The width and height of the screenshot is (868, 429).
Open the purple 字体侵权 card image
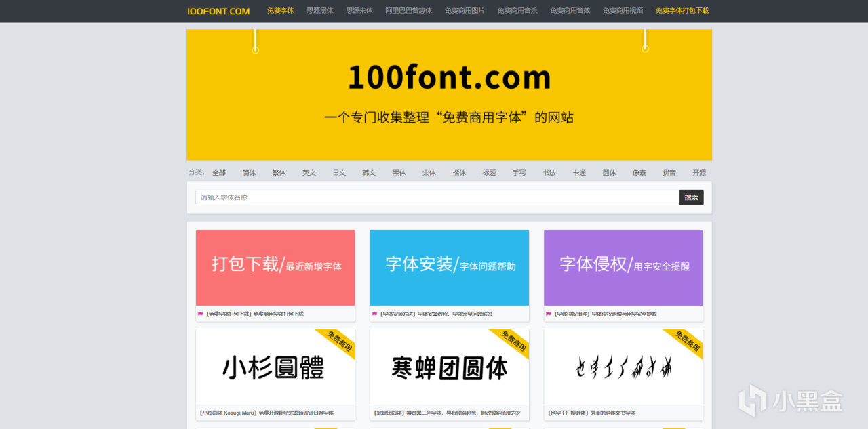click(x=623, y=268)
